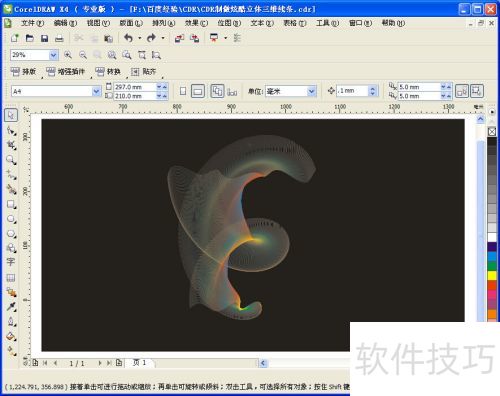Open the units dropdown showing 毫米

click(311, 91)
